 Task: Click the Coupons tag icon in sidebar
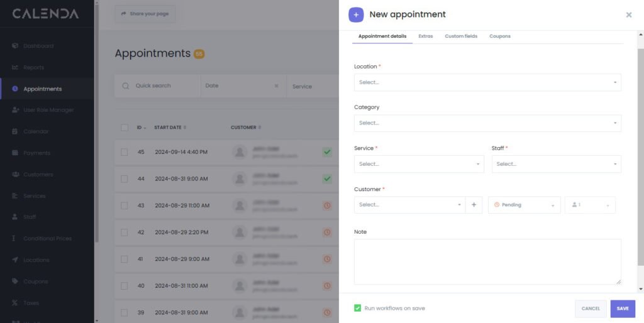coord(15,282)
